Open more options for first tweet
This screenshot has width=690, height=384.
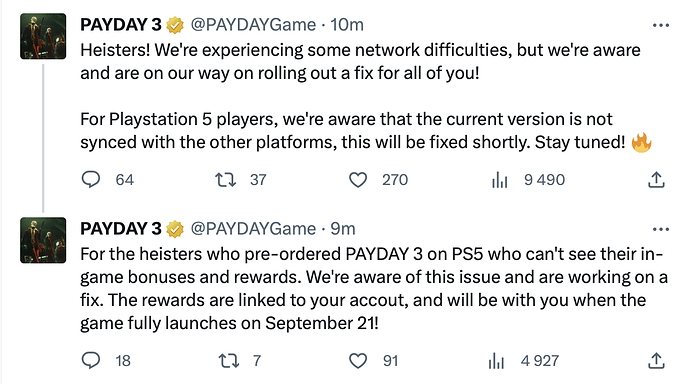click(661, 25)
